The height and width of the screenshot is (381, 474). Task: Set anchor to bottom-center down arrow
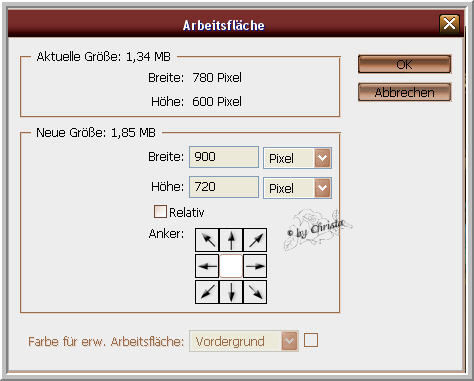click(231, 292)
